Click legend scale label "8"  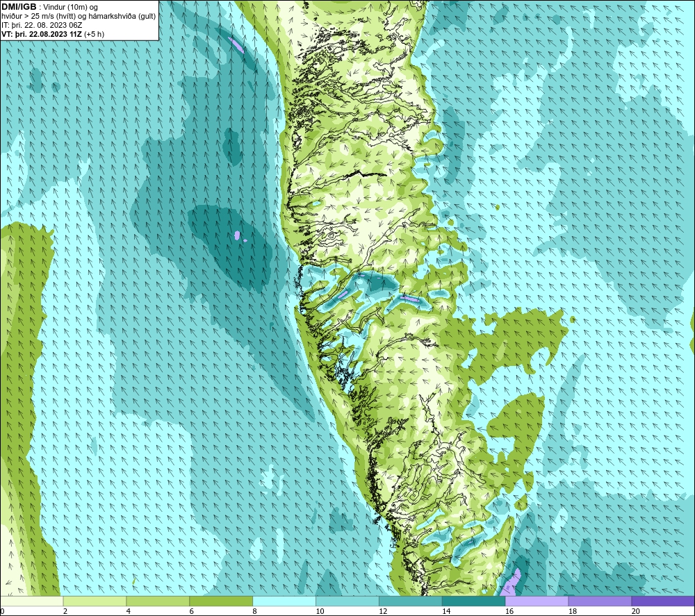pos(255,611)
